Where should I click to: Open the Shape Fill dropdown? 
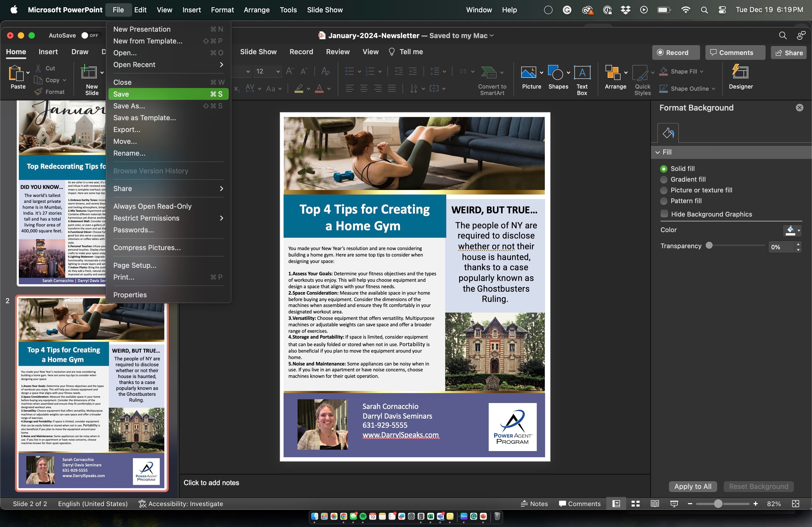701,72
